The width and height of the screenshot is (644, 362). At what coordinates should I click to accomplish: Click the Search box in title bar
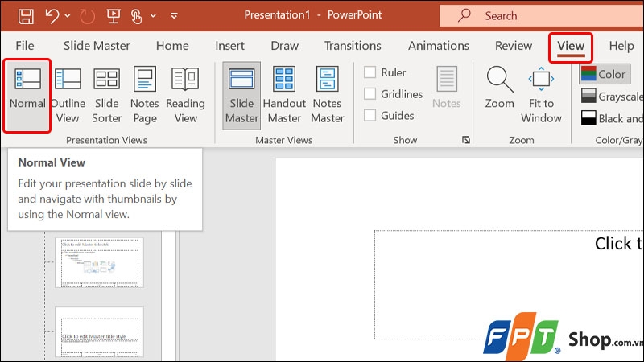pyautogui.click(x=541, y=15)
